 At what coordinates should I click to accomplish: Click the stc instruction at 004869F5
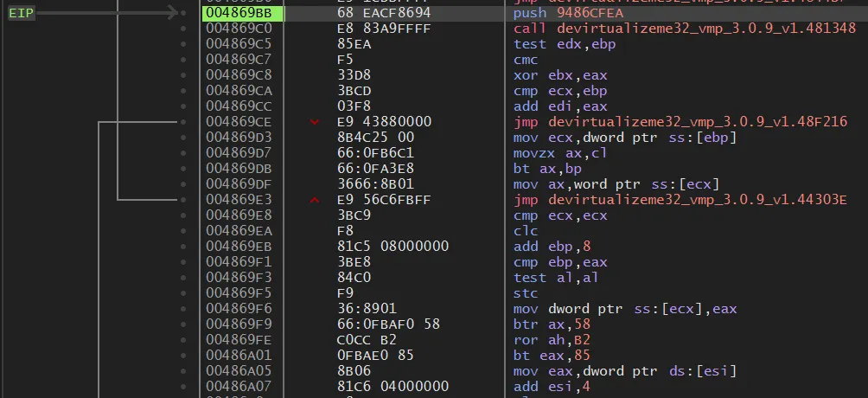[x=526, y=293]
